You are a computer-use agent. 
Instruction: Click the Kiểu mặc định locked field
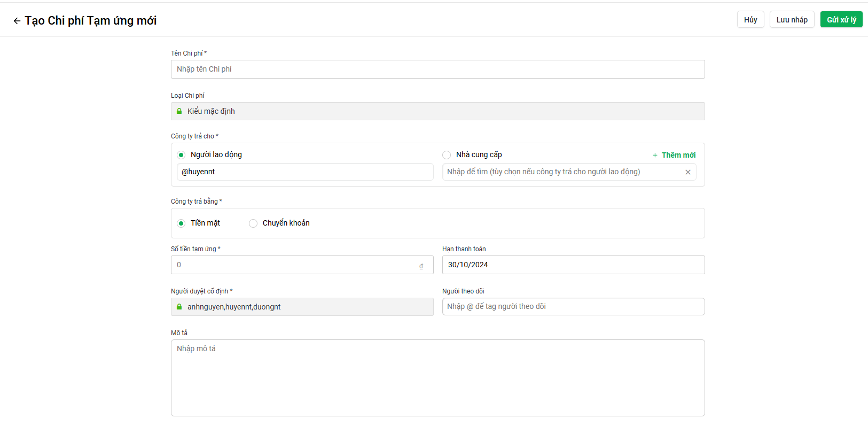click(438, 111)
